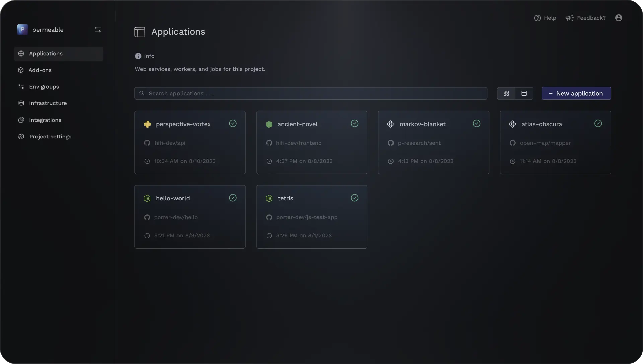Switch to list view layout
This screenshot has width=643, height=364.
(x=524, y=93)
